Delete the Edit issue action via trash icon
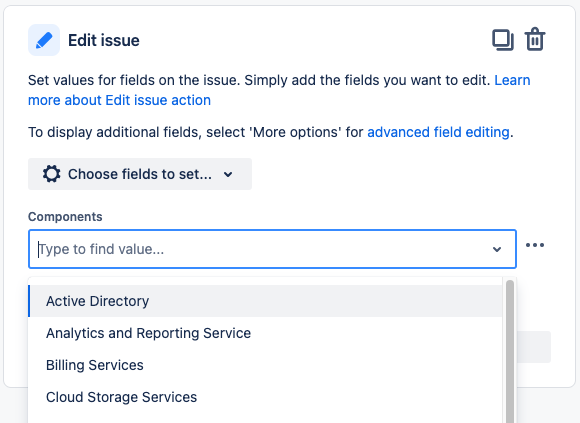580x423 pixels. pyautogui.click(x=535, y=39)
